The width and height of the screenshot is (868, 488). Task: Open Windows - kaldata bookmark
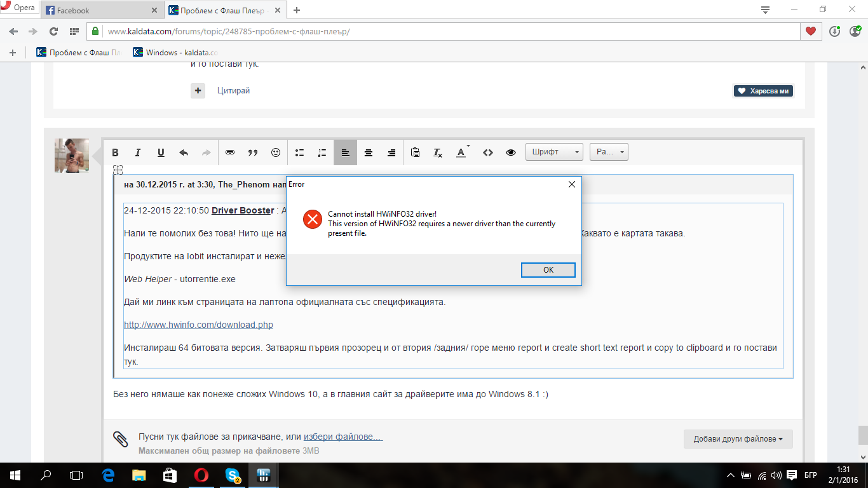tap(175, 53)
